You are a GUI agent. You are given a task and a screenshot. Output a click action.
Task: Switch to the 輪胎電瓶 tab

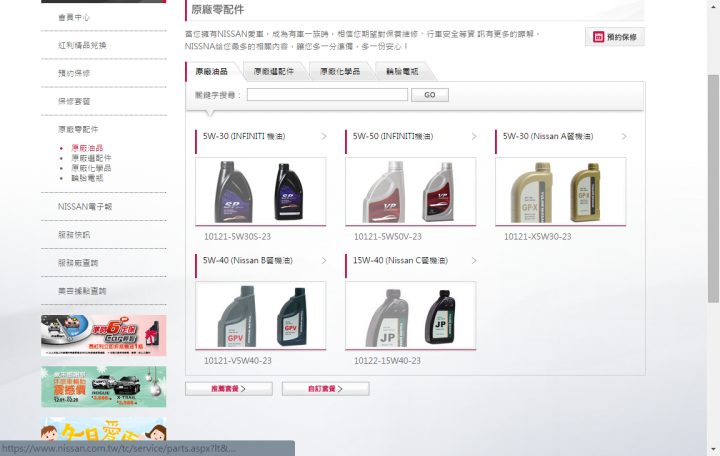[x=402, y=72]
